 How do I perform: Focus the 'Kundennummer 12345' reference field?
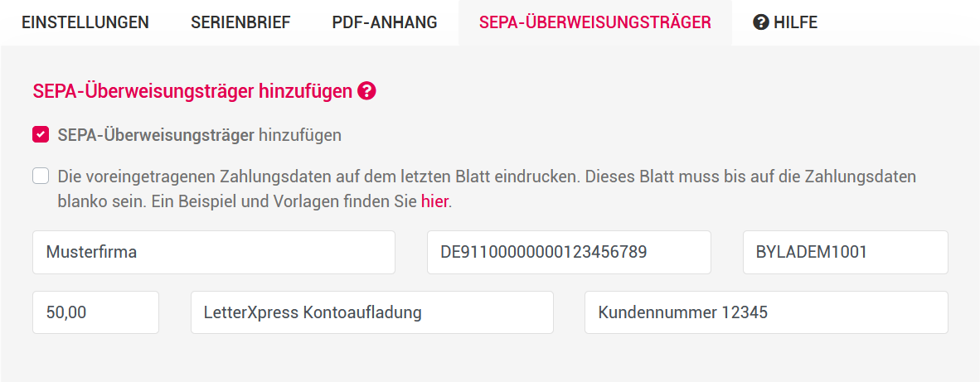click(765, 312)
